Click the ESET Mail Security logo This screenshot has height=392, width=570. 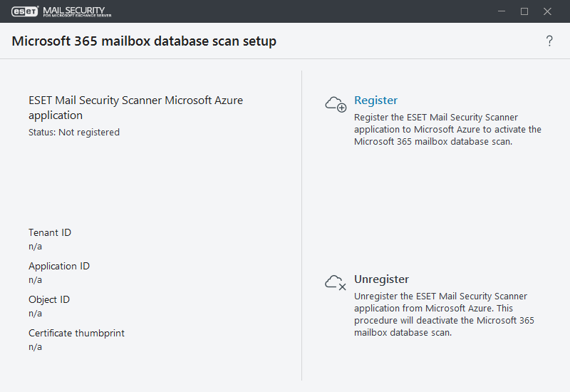point(62,11)
